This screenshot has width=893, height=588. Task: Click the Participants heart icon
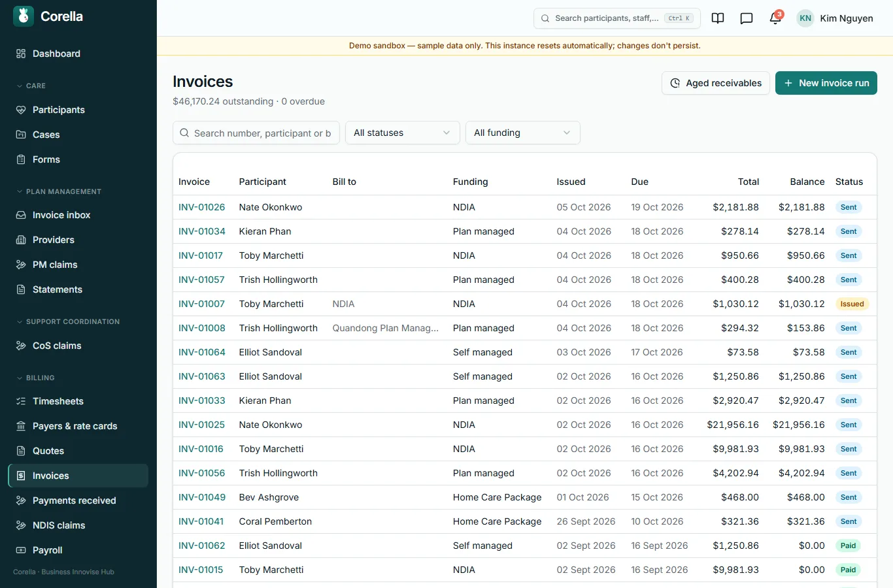coord(21,110)
